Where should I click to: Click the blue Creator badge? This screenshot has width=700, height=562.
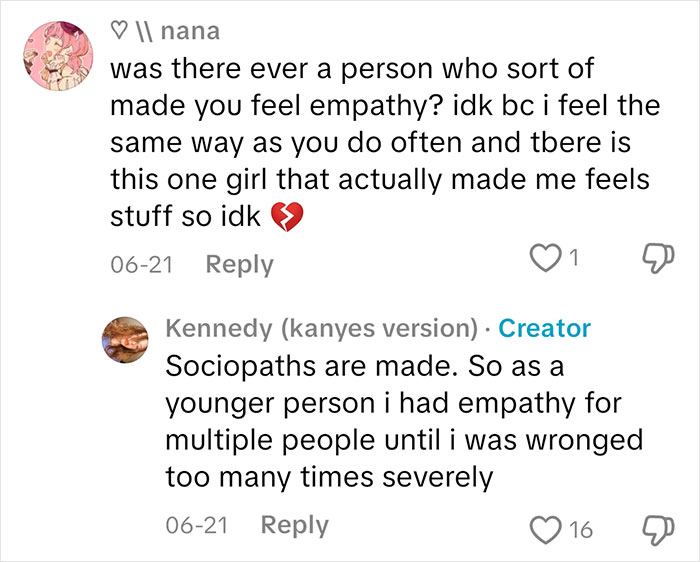tap(545, 329)
